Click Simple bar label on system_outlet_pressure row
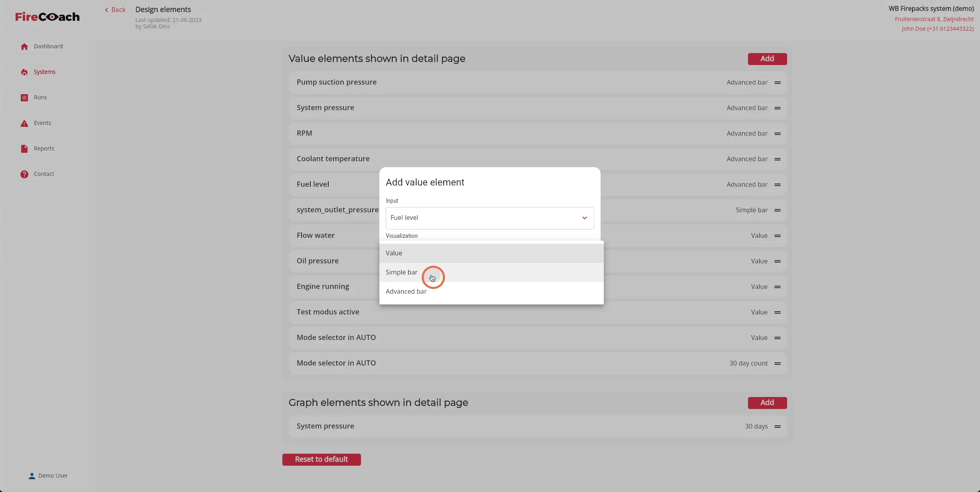Viewport: 980px width, 492px height. pyautogui.click(x=752, y=210)
